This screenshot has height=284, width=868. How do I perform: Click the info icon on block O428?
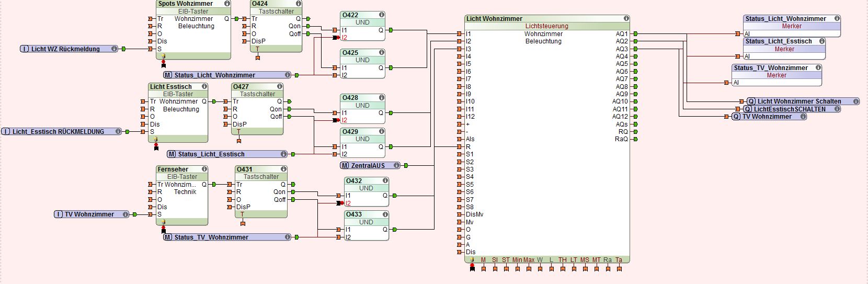click(x=382, y=98)
